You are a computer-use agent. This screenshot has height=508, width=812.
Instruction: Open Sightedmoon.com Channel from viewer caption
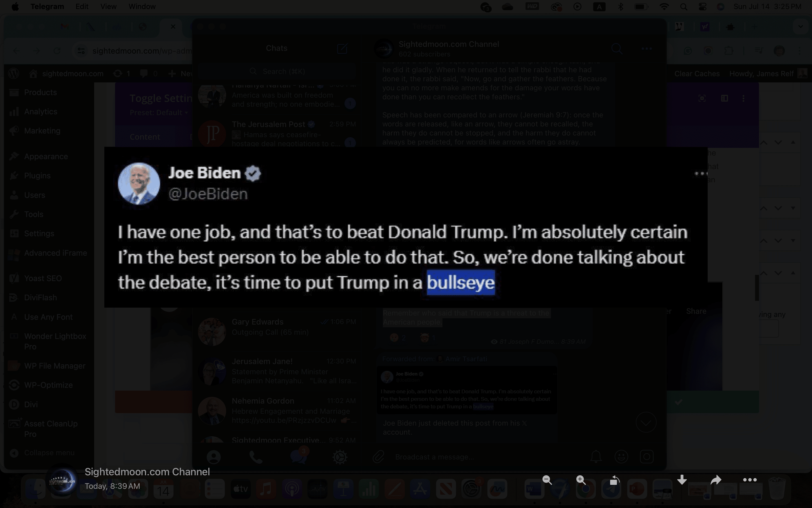tap(147, 472)
